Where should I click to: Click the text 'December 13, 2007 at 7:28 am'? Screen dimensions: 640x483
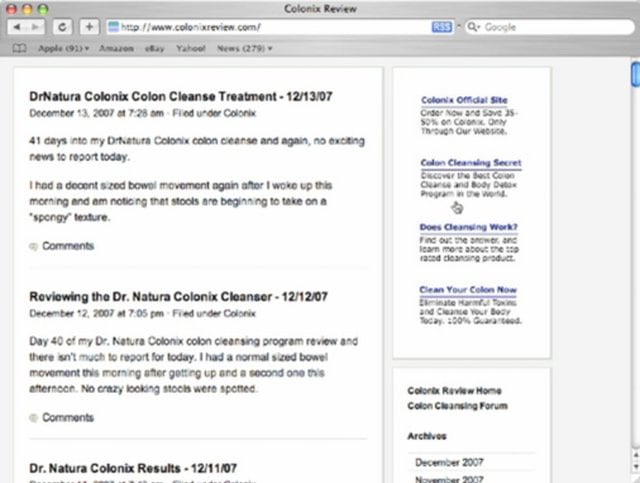(97, 113)
